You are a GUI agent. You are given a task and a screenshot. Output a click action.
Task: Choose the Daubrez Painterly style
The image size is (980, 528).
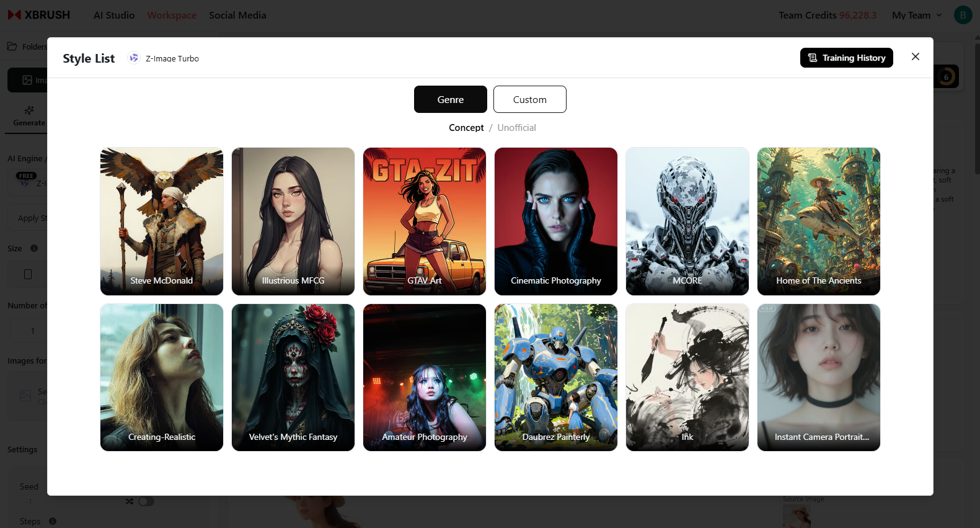556,377
